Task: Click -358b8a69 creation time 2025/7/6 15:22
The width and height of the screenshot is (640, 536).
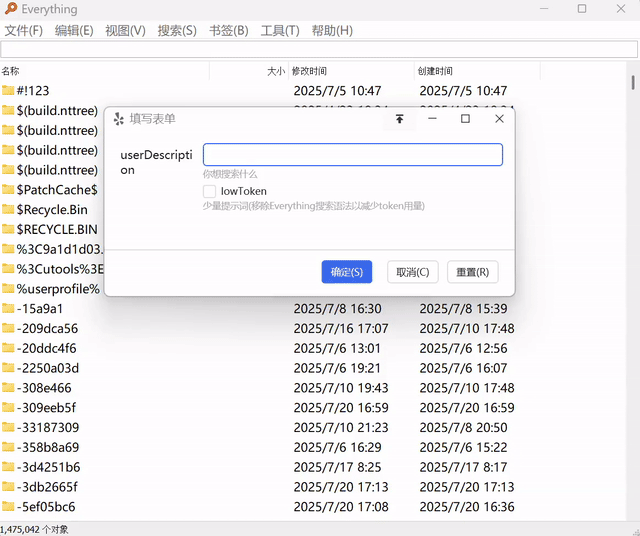Action: (x=463, y=447)
